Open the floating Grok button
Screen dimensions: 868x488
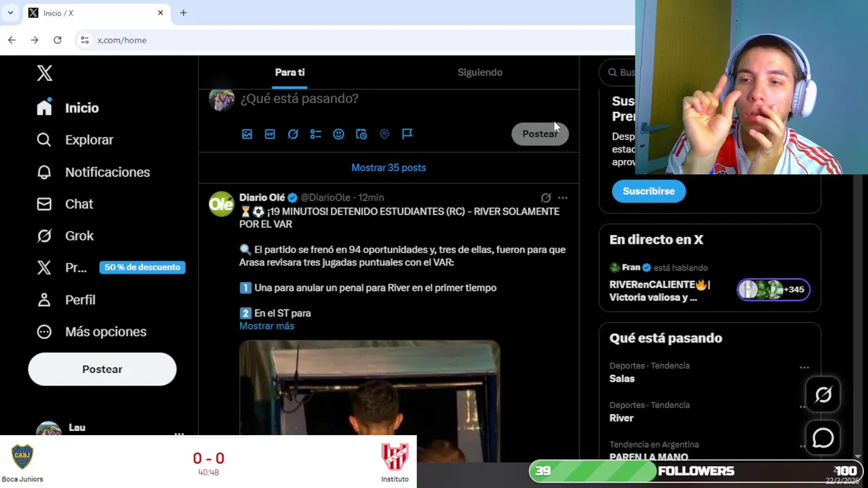click(x=823, y=394)
